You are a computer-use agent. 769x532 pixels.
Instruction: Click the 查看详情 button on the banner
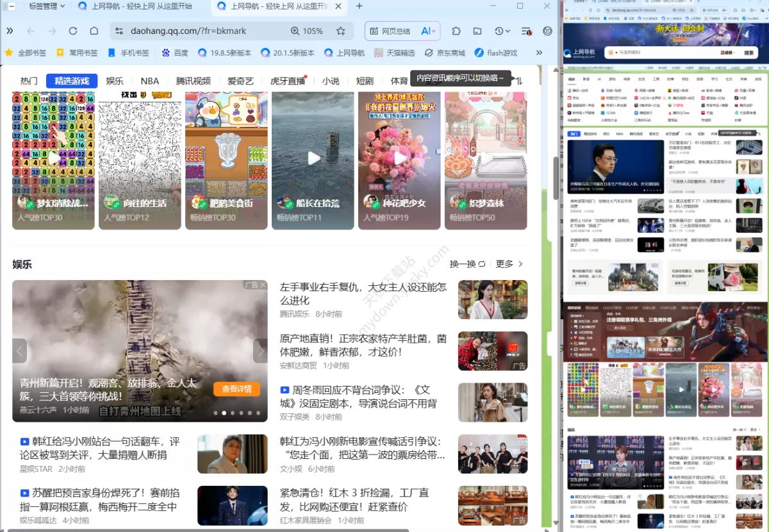236,389
